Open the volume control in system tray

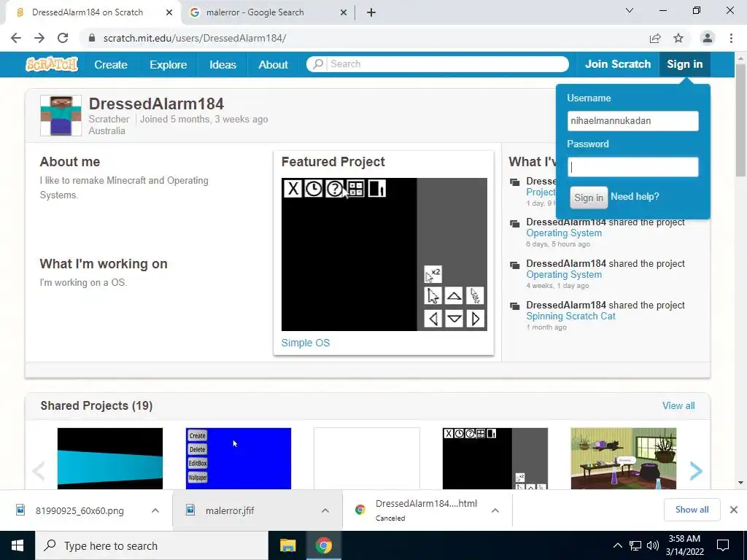[x=653, y=545]
